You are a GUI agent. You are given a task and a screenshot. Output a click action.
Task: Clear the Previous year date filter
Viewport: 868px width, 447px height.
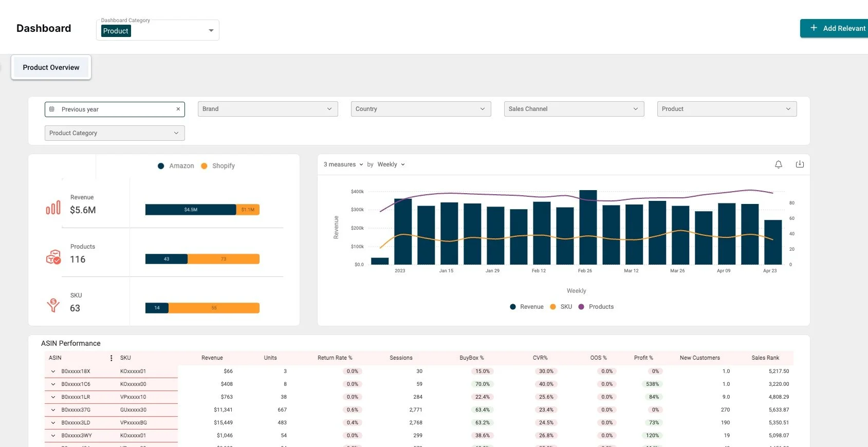[x=178, y=109]
